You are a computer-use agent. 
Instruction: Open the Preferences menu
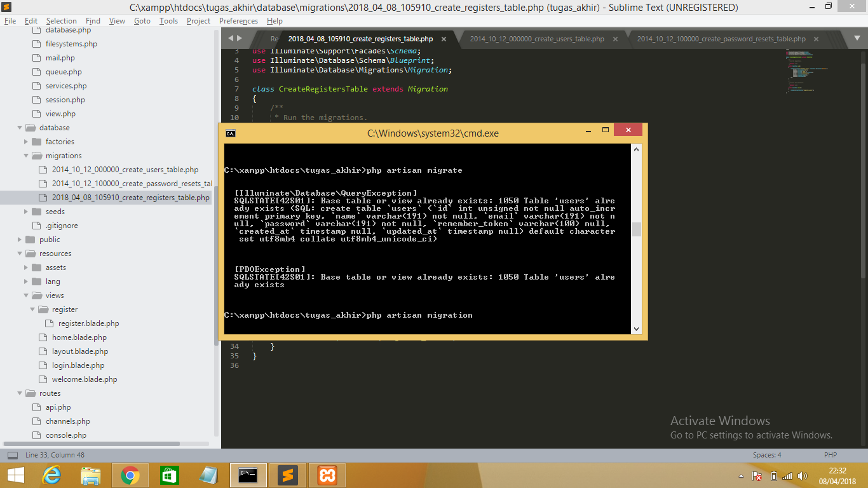click(x=238, y=21)
